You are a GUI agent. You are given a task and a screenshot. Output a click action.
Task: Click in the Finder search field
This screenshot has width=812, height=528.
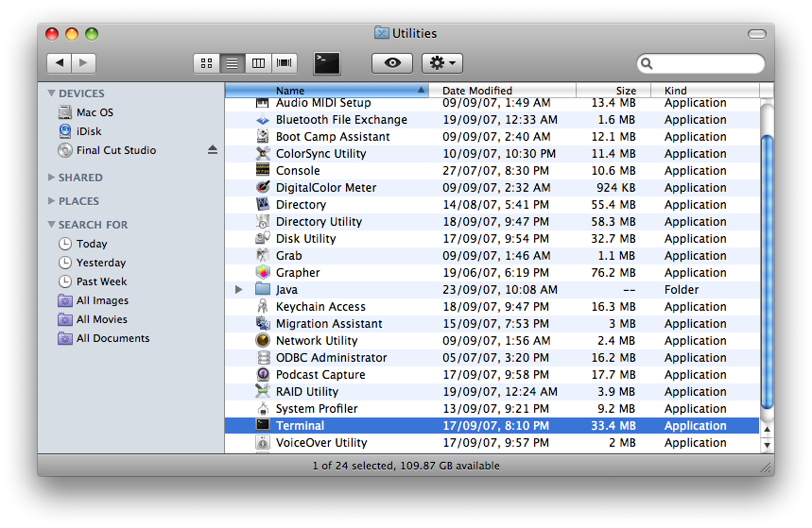tap(704, 64)
